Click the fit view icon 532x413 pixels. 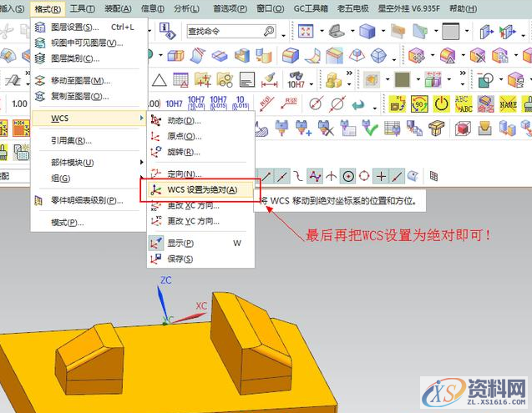(x=306, y=31)
